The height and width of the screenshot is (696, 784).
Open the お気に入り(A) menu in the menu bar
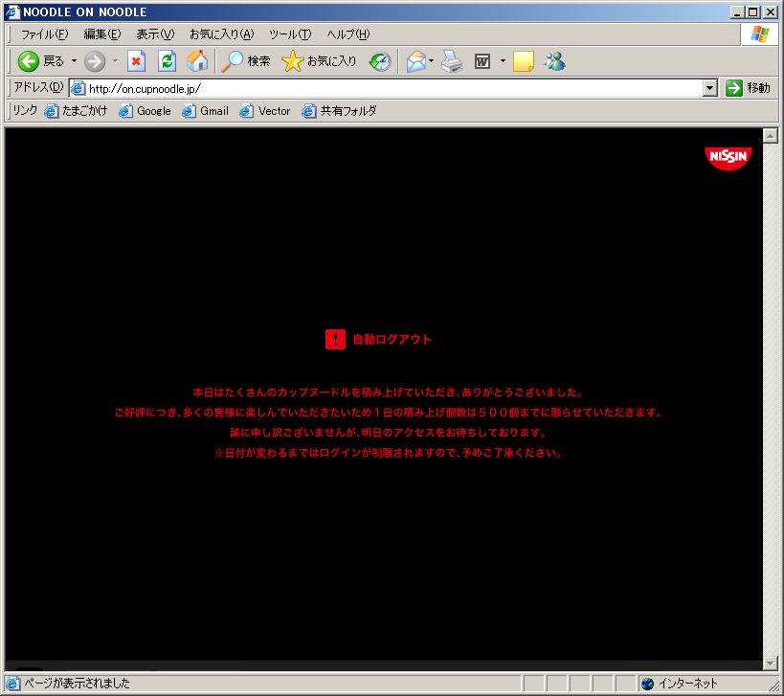coord(221,34)
